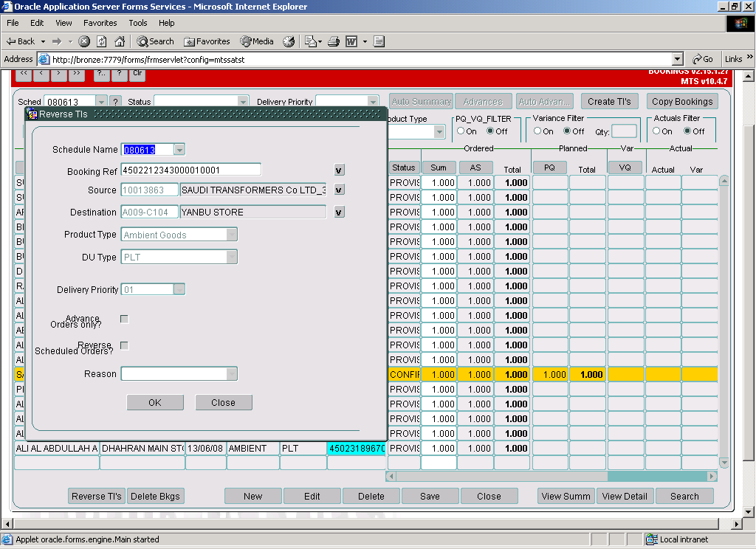Open the DU Type dropdown

pyautogui.click(x=232, y=257)
